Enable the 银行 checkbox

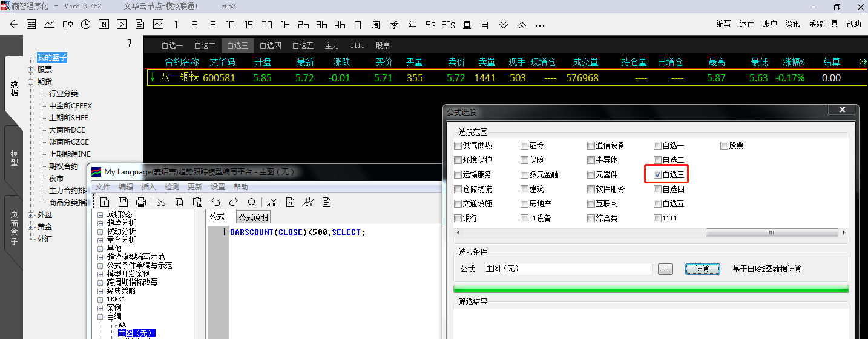[x=458, y=219]
